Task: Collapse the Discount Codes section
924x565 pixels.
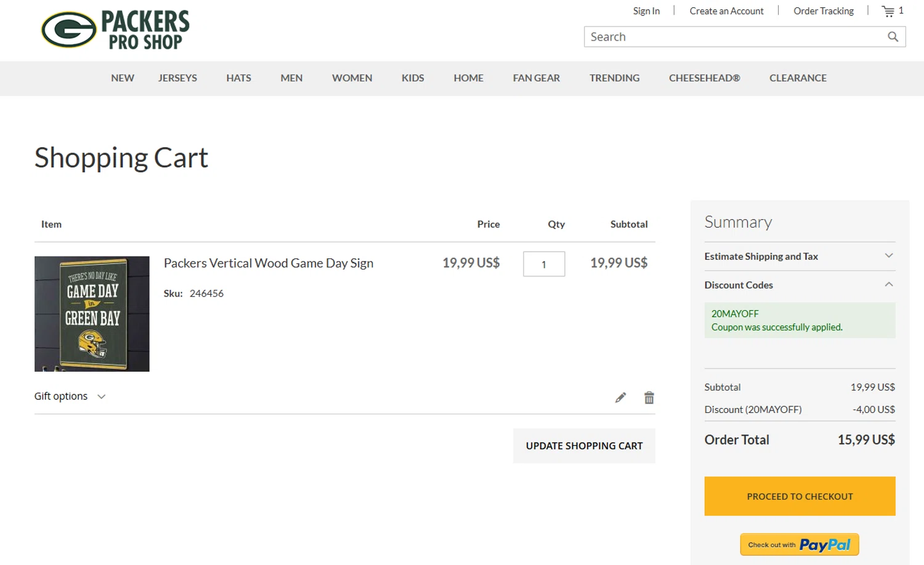Action: [x=800, y=285]
